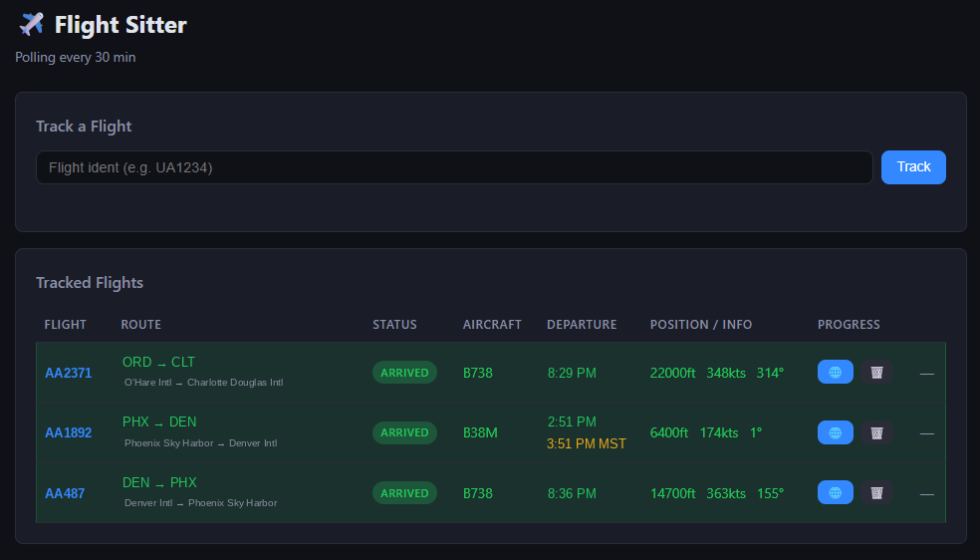Click the ROUTE column header
The width and height of the screenshot is (980, 560).
pos(140,325)
